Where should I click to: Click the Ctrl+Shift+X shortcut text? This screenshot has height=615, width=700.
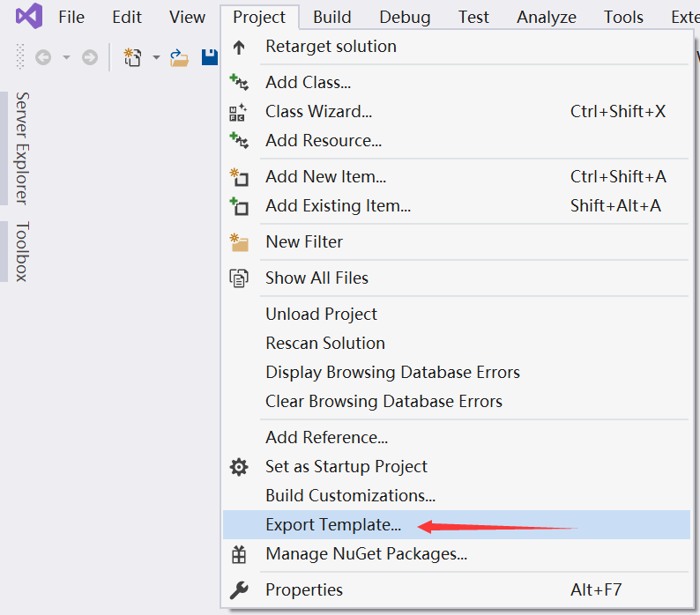tap(618, 112)
